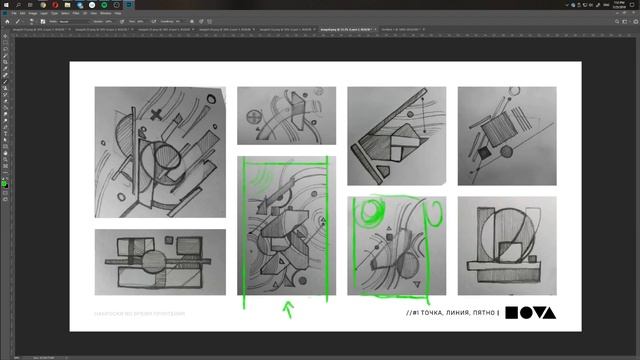The image size is (640, 360).
Task: Open File Explorer from taskbar
Action: [x=67, y=5]
